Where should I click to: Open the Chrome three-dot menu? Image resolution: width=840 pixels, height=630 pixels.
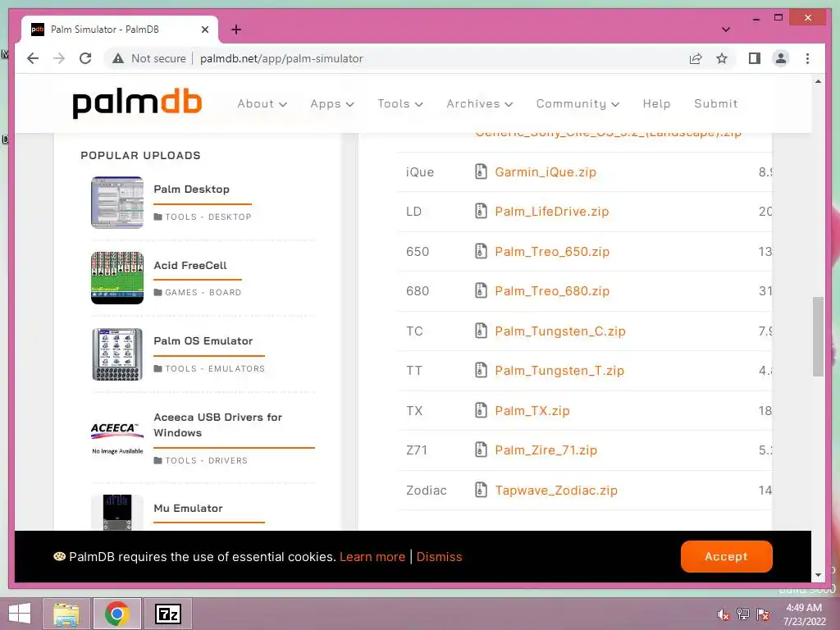click(807, 58)
